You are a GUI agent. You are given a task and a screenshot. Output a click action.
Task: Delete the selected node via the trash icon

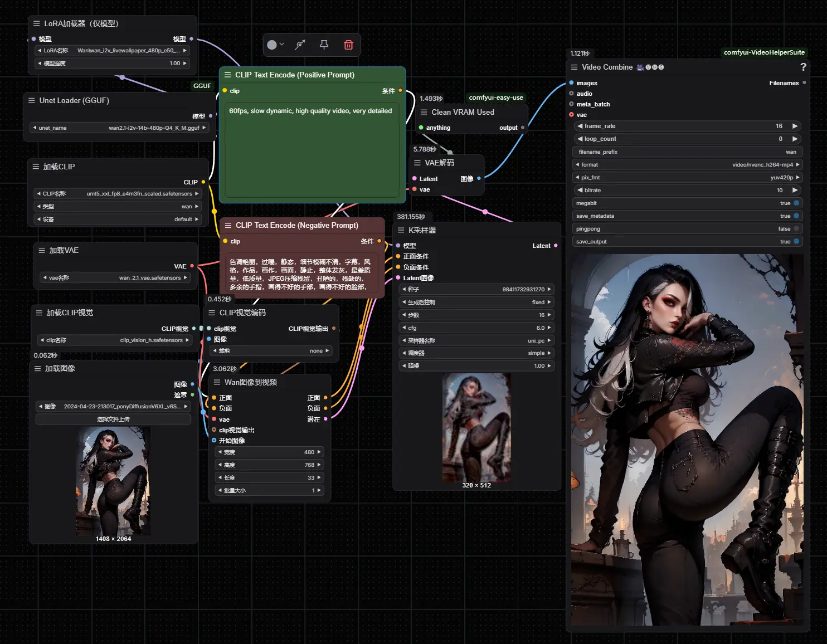(x=348, y=45)
